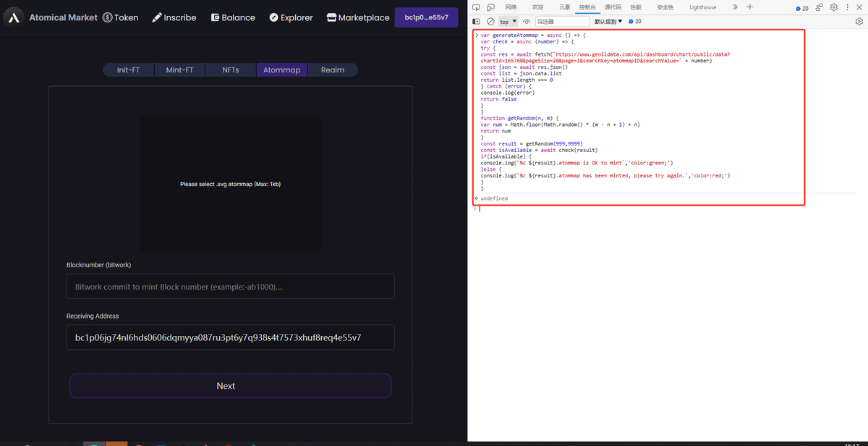Open the 欢迎 DevTools tab
The height and width of the screenshot is (446, 868).
pyautogui.click(x=537, y=7)
